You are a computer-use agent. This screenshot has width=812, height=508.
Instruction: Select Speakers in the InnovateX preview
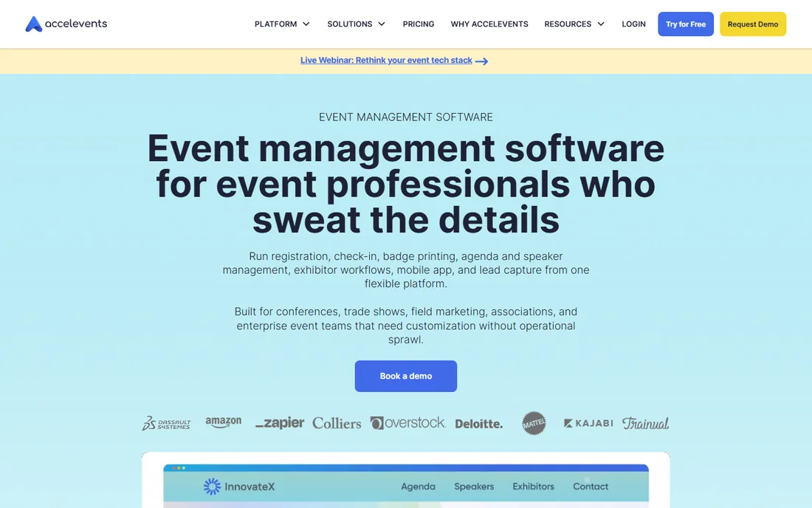click(x=474, y=487)
